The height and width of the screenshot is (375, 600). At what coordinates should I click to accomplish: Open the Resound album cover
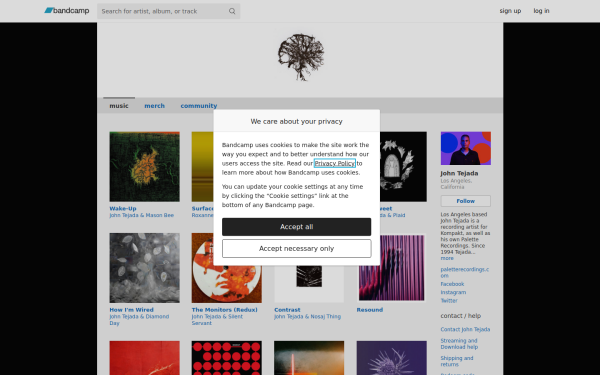coord(391,268)
